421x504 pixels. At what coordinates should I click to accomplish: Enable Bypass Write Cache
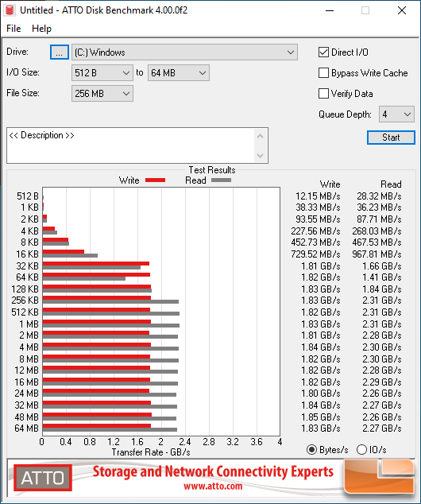click(x=323, y=73)
